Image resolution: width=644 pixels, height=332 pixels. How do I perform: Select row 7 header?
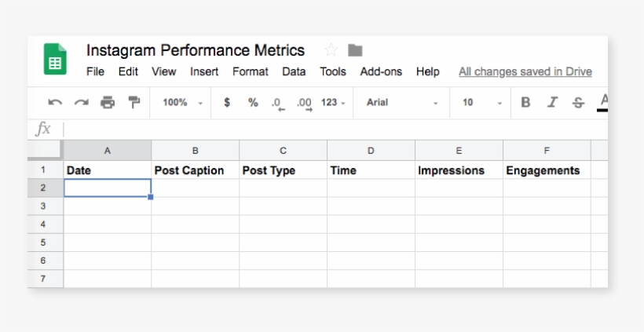[46, 279]
